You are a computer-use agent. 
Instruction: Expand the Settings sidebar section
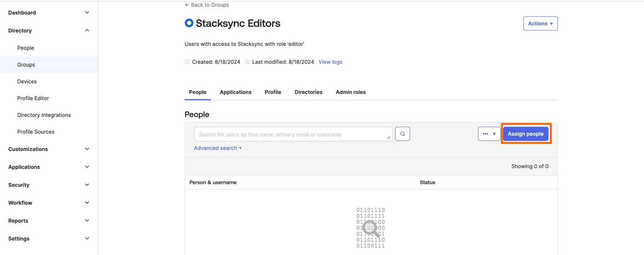49,239
